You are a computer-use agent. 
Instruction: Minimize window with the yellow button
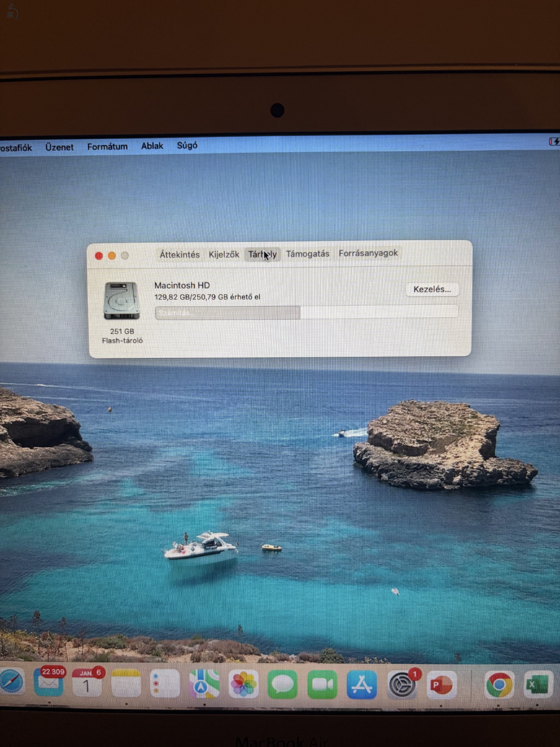[x=112, y=256]
